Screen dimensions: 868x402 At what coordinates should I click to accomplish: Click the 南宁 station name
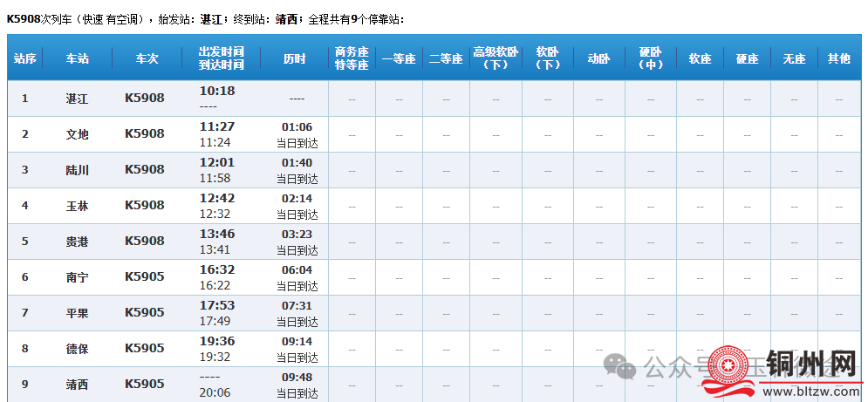point(78,277)
